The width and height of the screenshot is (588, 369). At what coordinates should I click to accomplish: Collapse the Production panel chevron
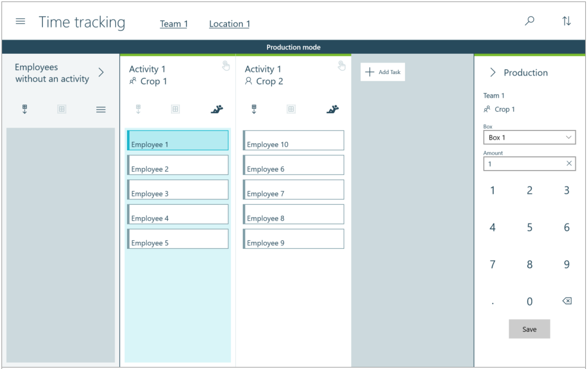[493, 72]
